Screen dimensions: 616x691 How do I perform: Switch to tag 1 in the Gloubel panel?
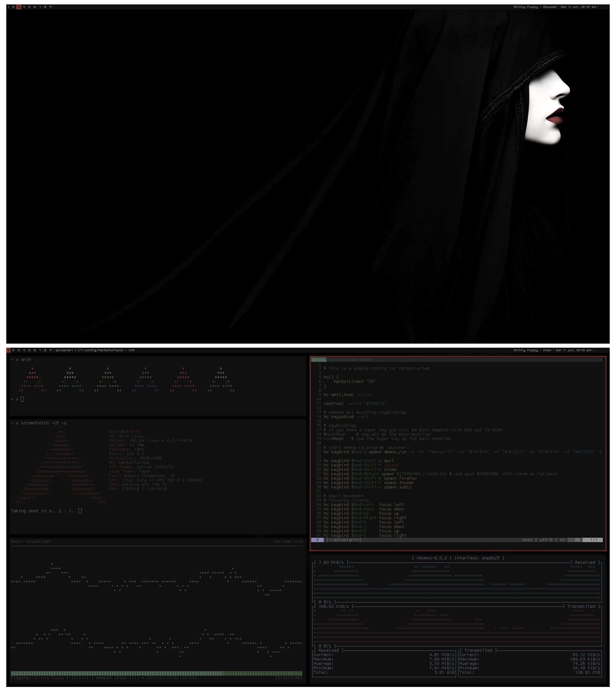click(x=8, y=7)
